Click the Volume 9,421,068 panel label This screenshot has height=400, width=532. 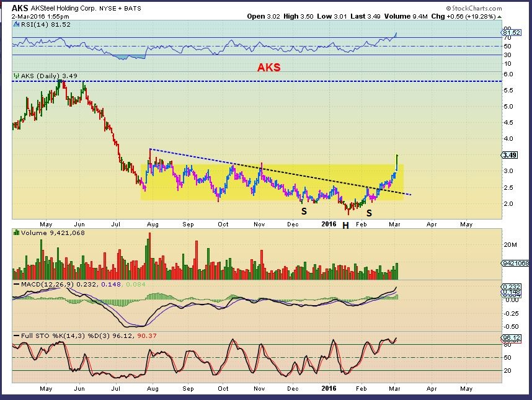(53, 233)
